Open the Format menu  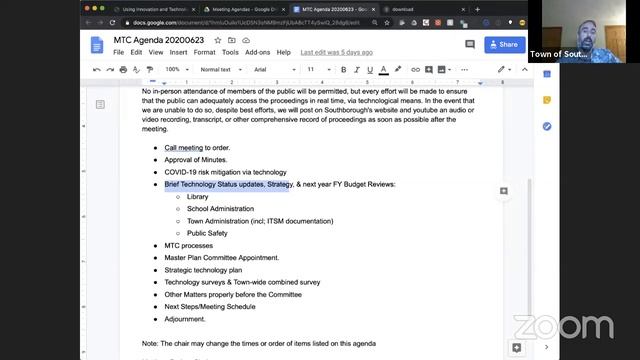pos(204,52)
